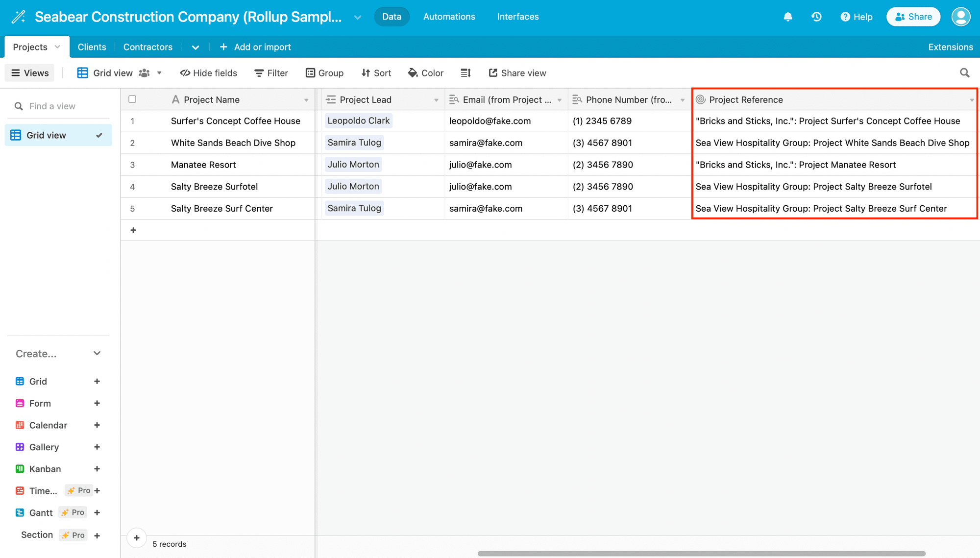The height and width of the screenshot is (558, 980).
Task: Click Add or import
Action: (x=255, y=47)
